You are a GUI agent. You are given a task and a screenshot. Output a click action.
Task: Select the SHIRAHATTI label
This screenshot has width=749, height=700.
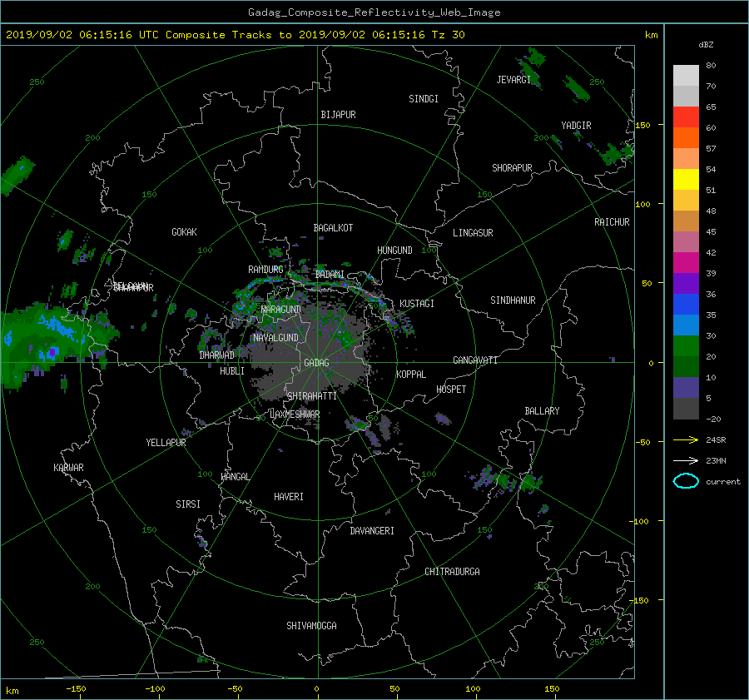click(312, 396)
